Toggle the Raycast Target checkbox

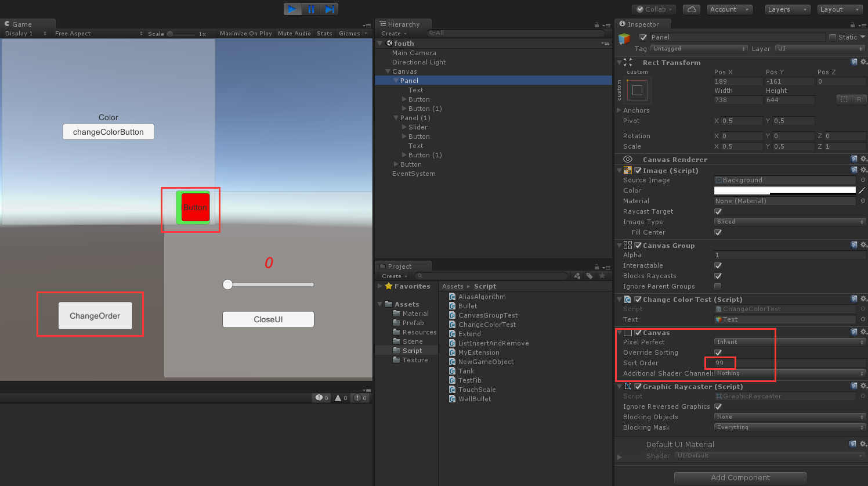(718, 211)
